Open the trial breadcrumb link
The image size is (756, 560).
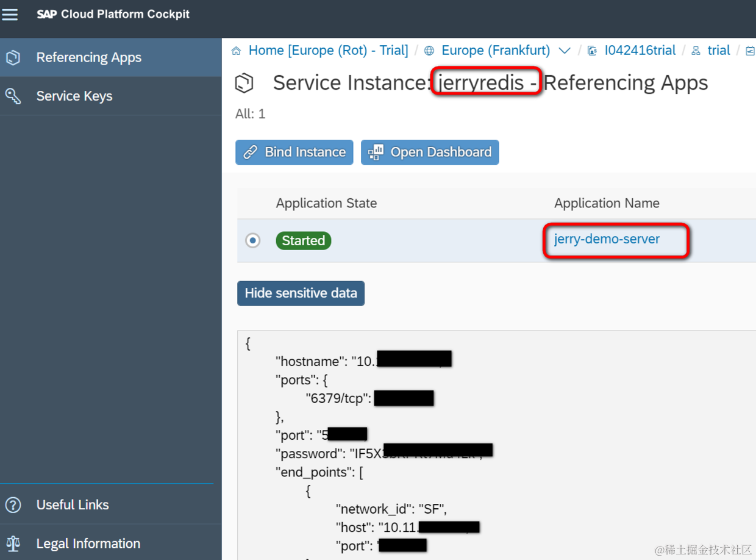[x=719, y=51]
